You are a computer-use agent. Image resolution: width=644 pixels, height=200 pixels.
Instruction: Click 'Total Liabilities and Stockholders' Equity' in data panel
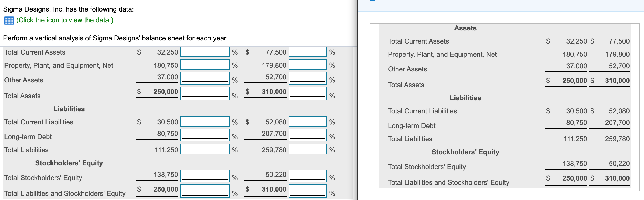448,182
